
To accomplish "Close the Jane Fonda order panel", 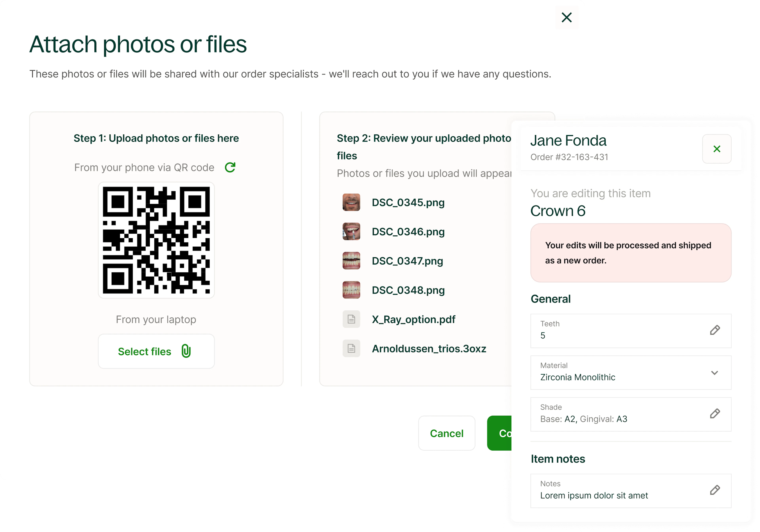I will coord(717,149).
